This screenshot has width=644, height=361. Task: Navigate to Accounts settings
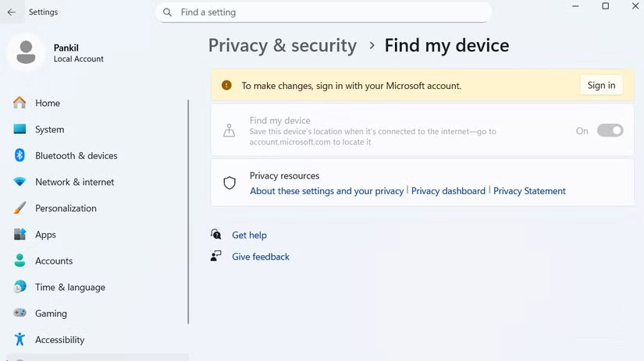pyautogui.click(x=53, y=261)
